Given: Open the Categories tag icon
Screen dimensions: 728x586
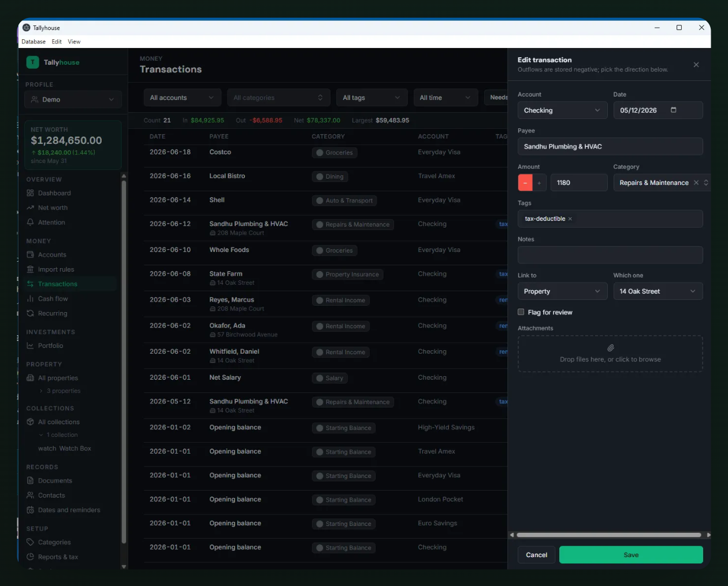Looking at the screenshot, I should point(30,542).
